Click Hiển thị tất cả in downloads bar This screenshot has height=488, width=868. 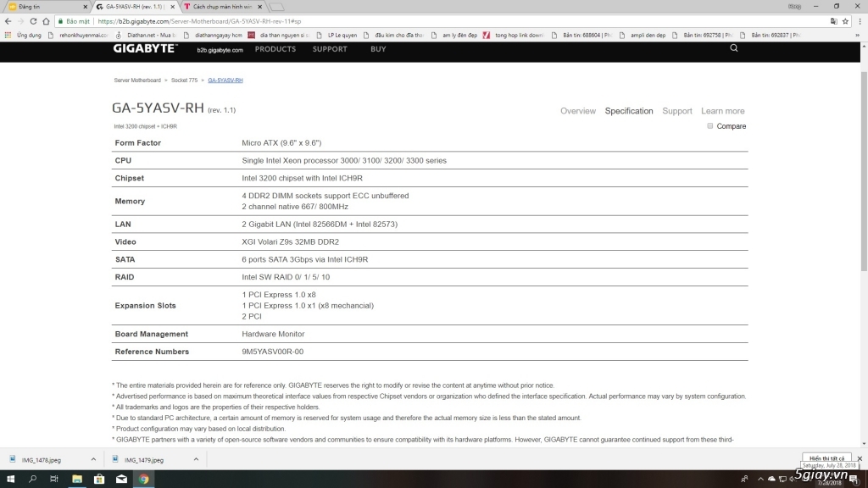pyautogui.click(x=826, y=457)
